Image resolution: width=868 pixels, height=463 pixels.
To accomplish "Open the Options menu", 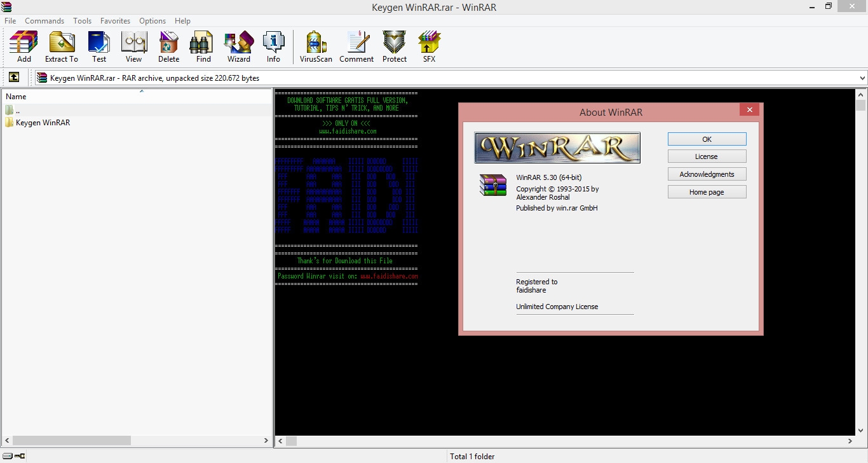I will [153, 20].
